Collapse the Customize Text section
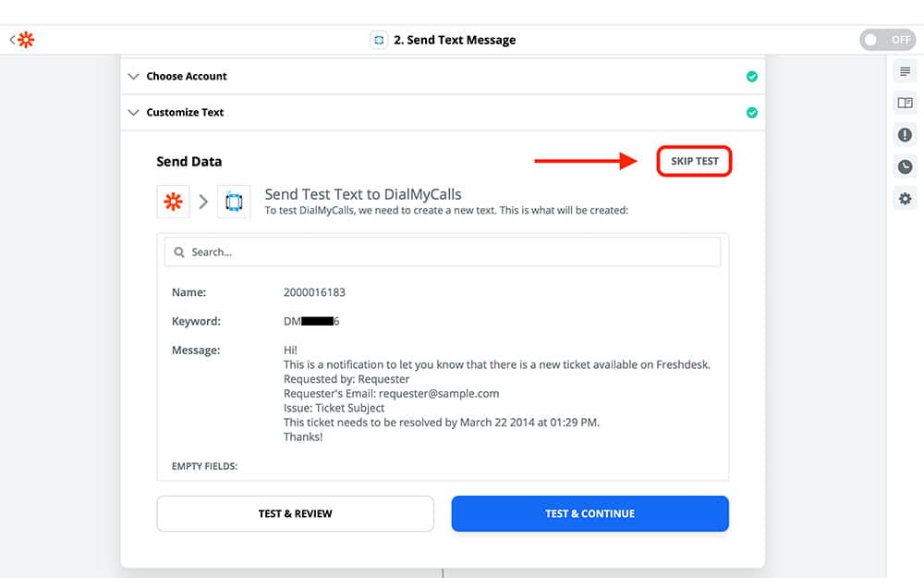Image resolution: width=924 pixels, height=578 pixels. pyautogui.click(x=185, y=113)
